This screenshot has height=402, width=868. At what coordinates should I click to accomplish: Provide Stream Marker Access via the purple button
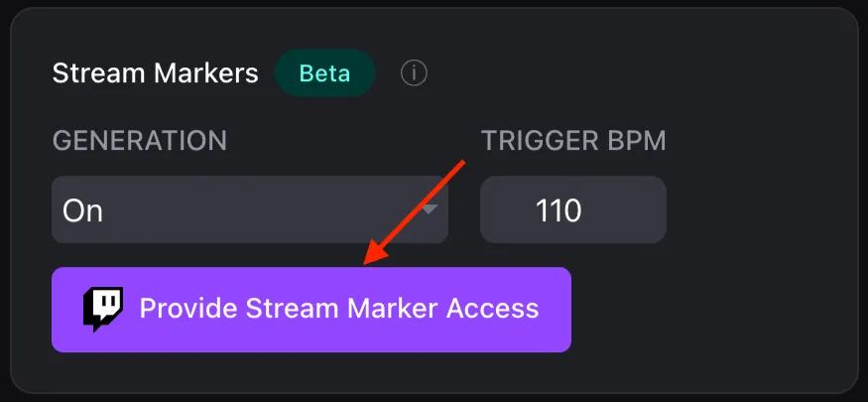tap(311, 310)
